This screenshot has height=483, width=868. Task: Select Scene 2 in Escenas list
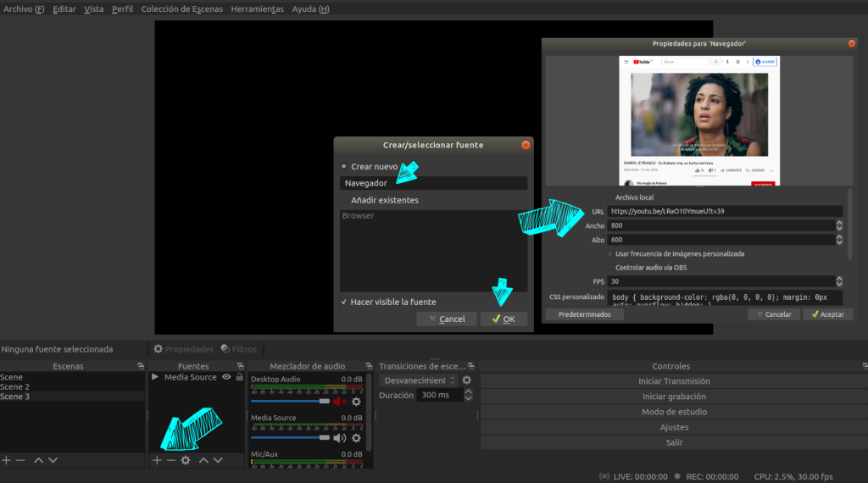click(x=72, y=386)
